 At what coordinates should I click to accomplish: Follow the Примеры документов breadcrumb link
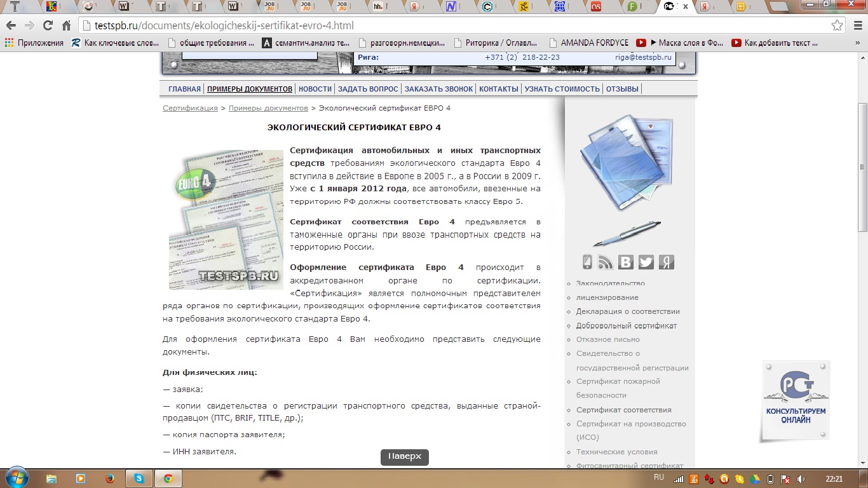click(x=268, y=108)
